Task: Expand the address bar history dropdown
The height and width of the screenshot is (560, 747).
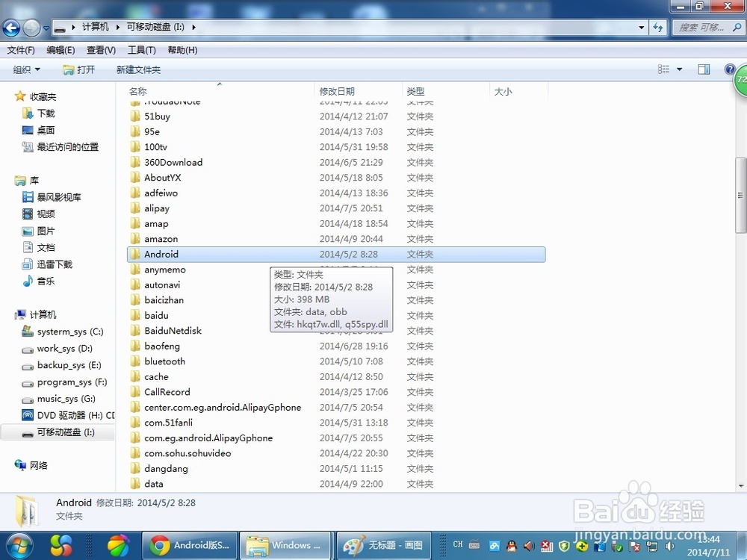Action: (x=642, y=28)
